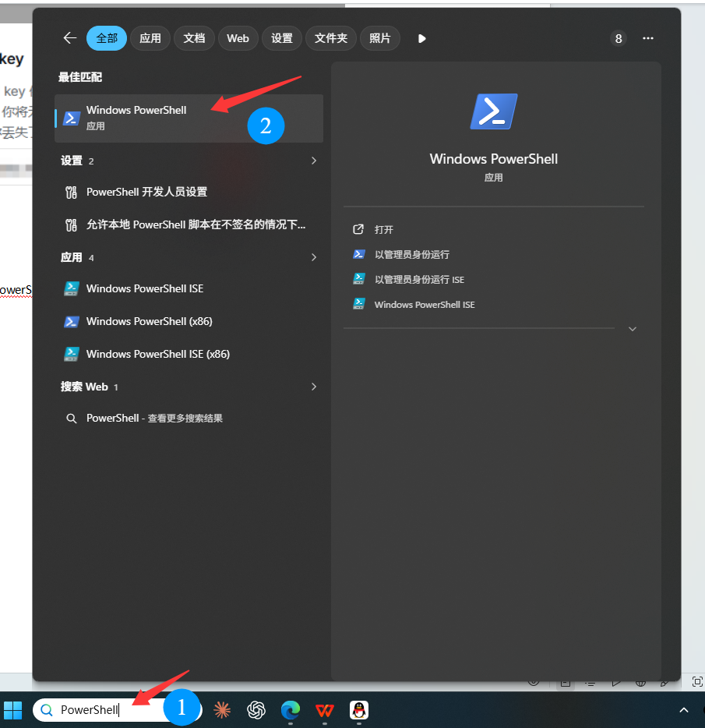Select the 文档 filter tab
705x728 pixels.
(x=194, y=38)
